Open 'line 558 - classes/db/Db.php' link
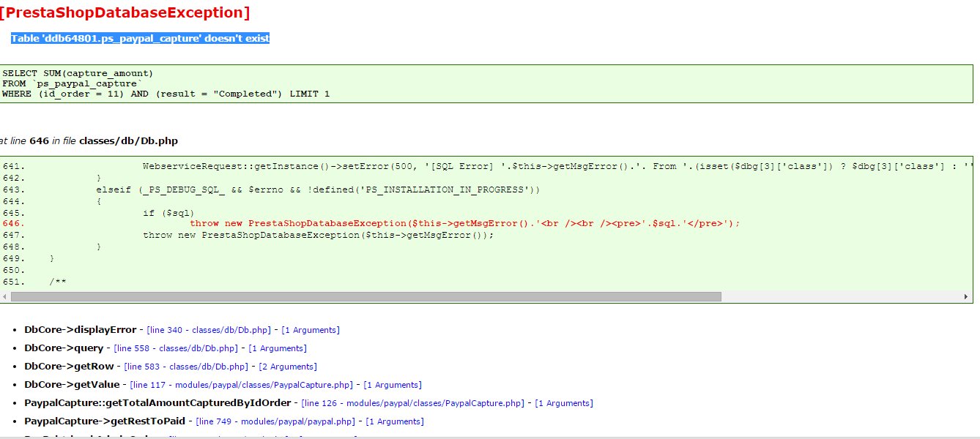This screenshot has width=980, height=439. pyautogui.click(x=176, y=348)
